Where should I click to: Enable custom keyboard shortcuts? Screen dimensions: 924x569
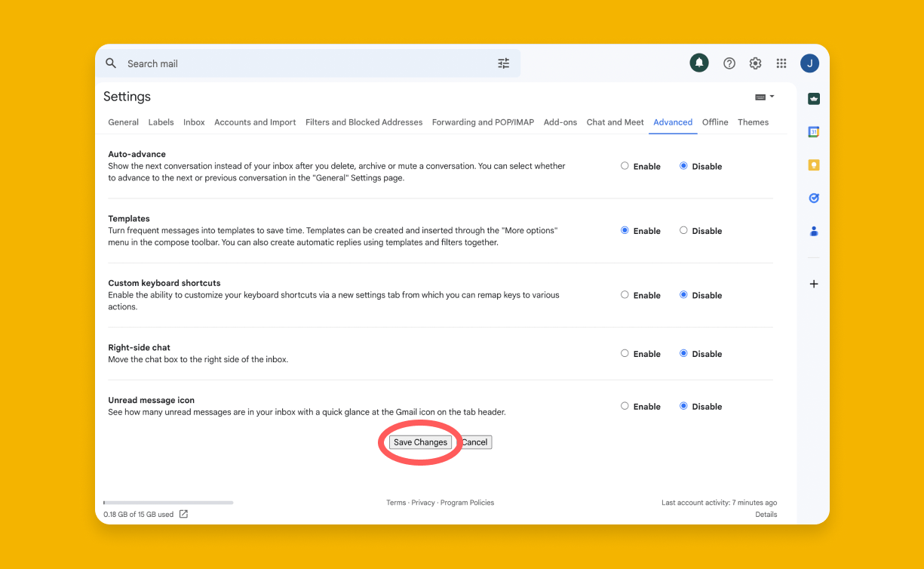625,295
